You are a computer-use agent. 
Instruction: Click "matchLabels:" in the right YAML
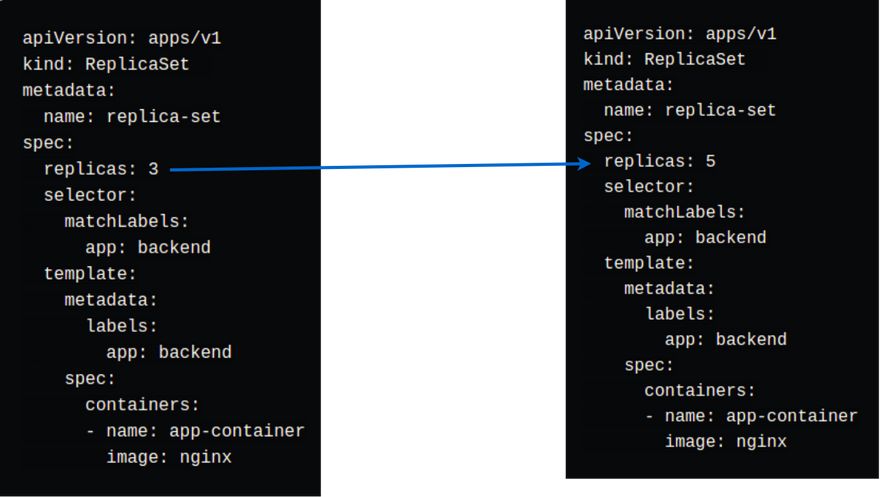pyautogui.click(x=685, y=212)
